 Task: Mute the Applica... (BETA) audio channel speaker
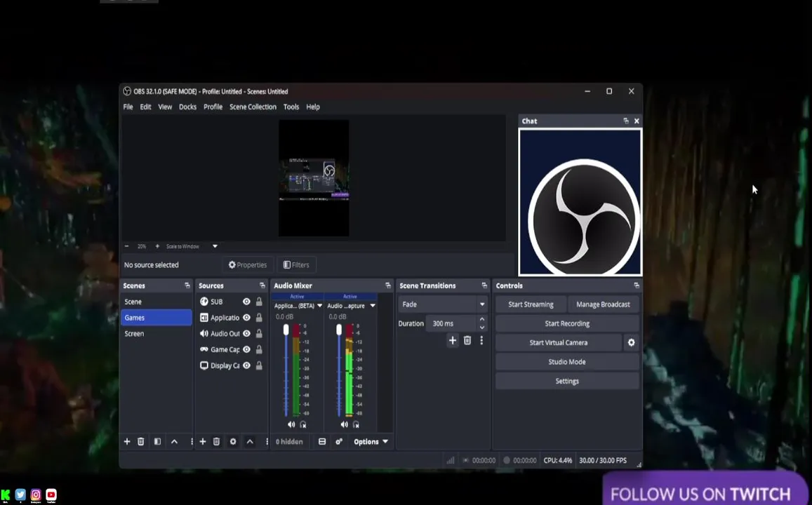point(291,424)
